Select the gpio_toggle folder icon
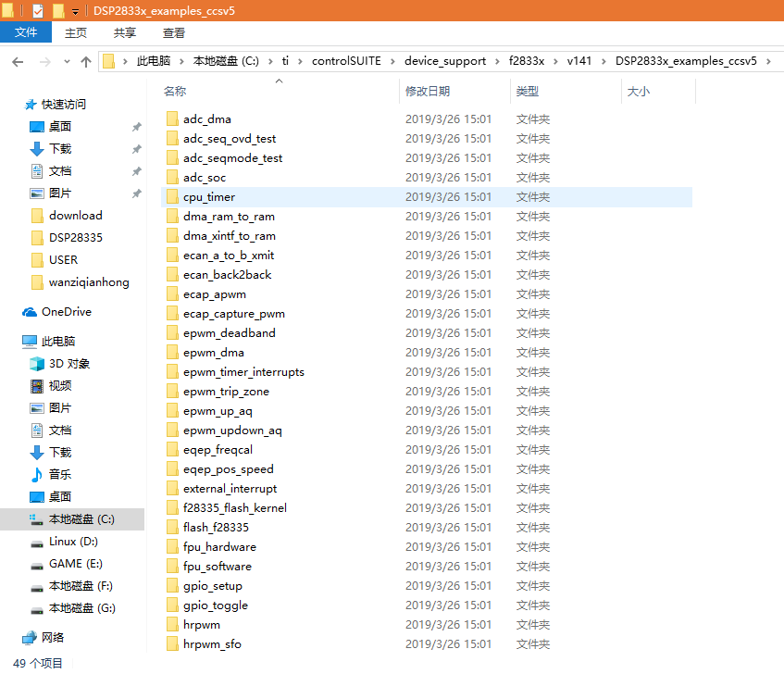Viewport: 784px width, 674px height. pos(172,605)
